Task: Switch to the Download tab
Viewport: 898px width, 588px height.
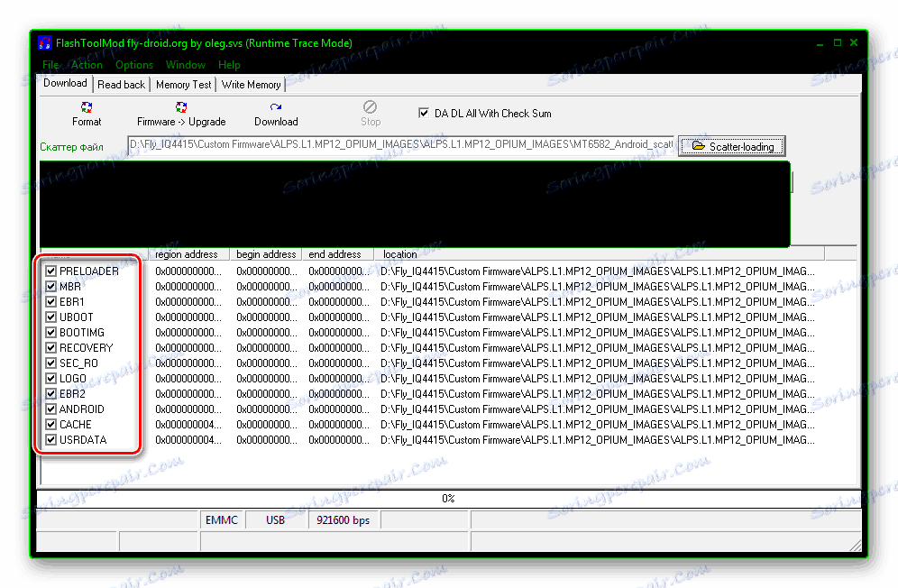Action: (65, 83)
